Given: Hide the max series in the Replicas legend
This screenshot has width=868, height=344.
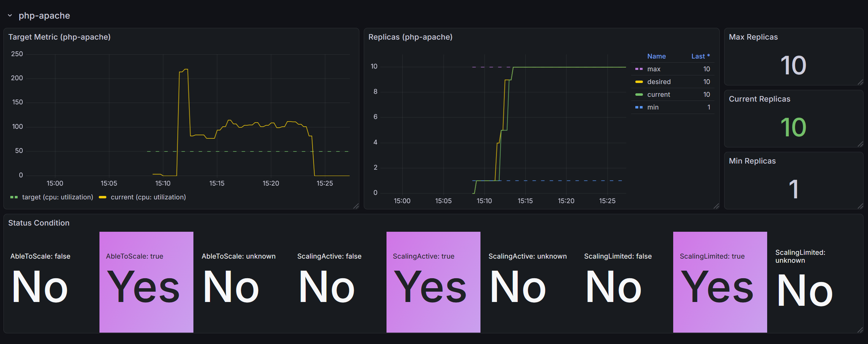Looking at the screenshot, I should click(x=653, y=69).
